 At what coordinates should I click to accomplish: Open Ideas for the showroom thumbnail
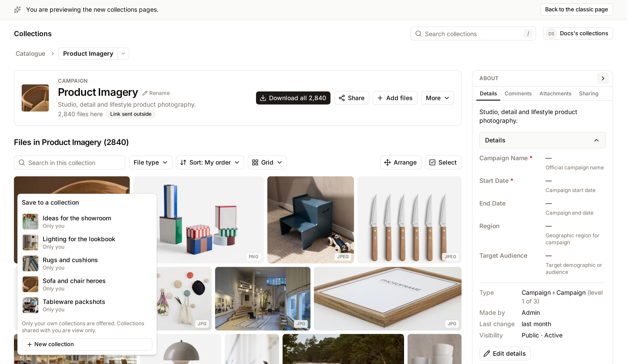coord(30,221)
